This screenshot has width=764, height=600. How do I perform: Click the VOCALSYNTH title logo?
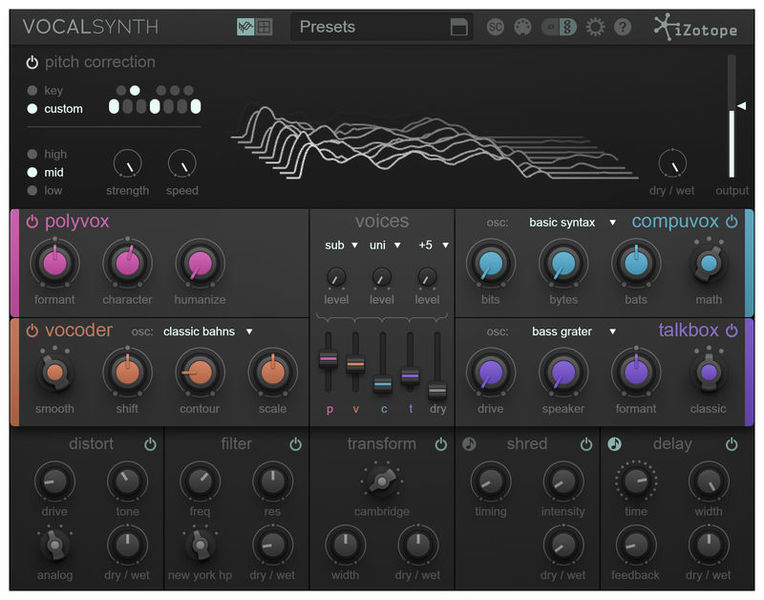tap(91, 27)
